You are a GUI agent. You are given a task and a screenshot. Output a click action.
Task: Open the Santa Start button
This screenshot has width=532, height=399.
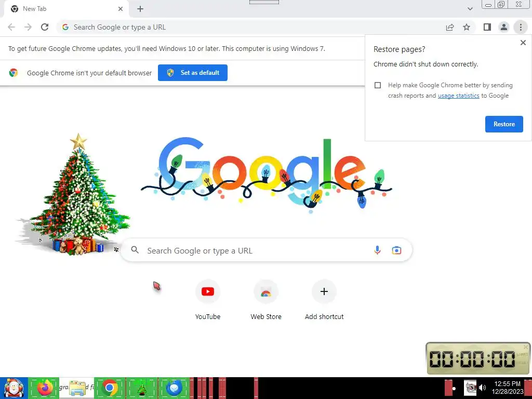pos(14,388)
